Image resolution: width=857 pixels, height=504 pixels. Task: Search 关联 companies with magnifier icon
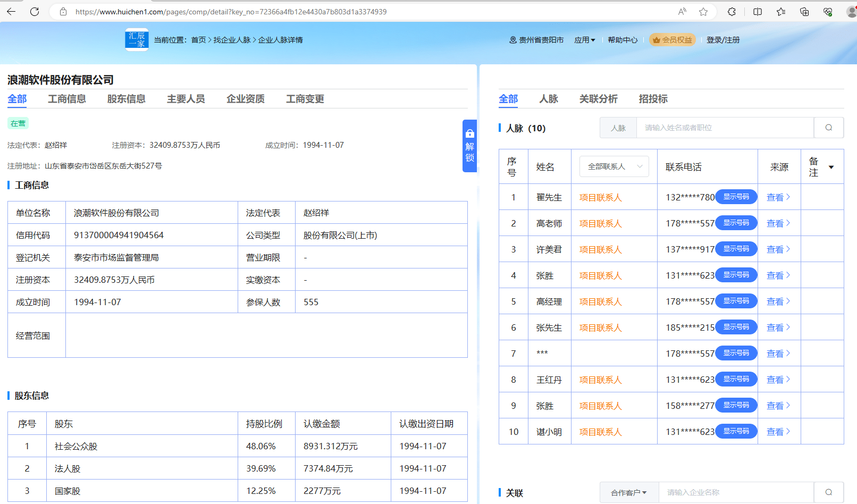(829, 492)
